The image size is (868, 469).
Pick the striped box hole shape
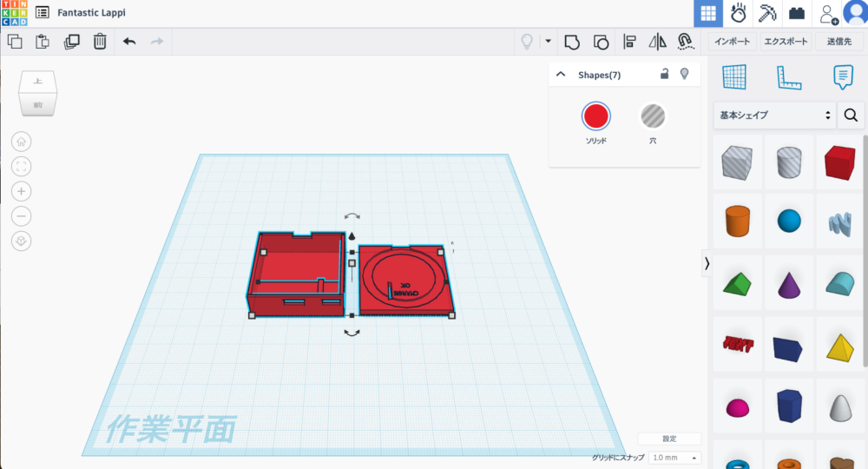737,162
